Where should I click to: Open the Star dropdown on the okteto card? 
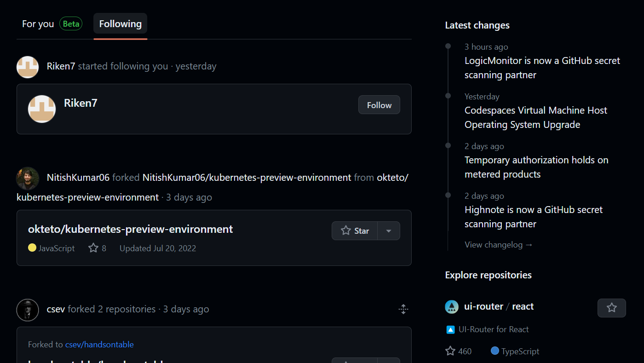coord(389,230)
